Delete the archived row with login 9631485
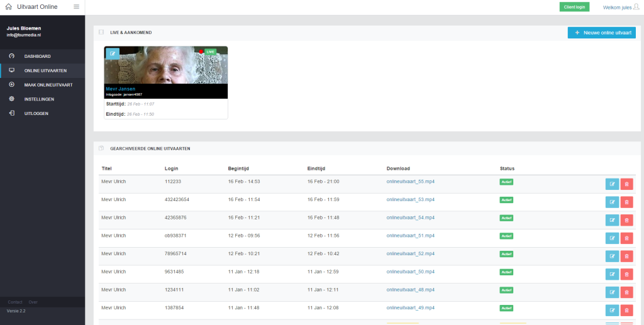This screenshot has height=325, width=644. [627, 274]
